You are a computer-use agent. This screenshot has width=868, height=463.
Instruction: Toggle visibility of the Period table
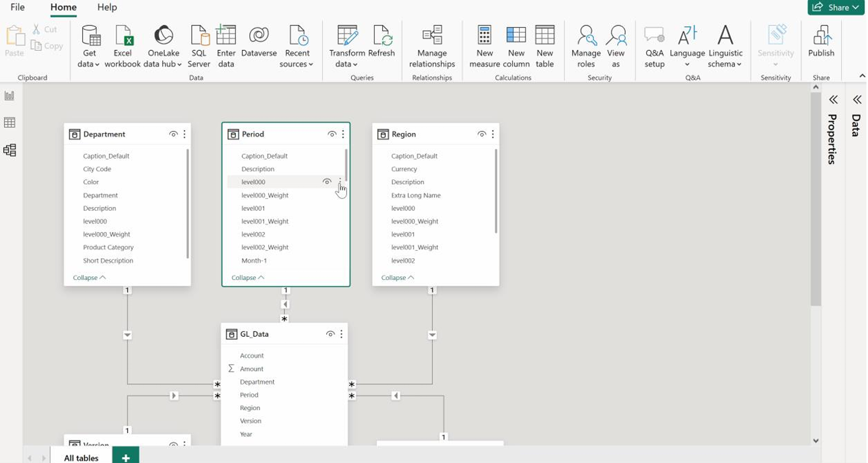(332, 134)
